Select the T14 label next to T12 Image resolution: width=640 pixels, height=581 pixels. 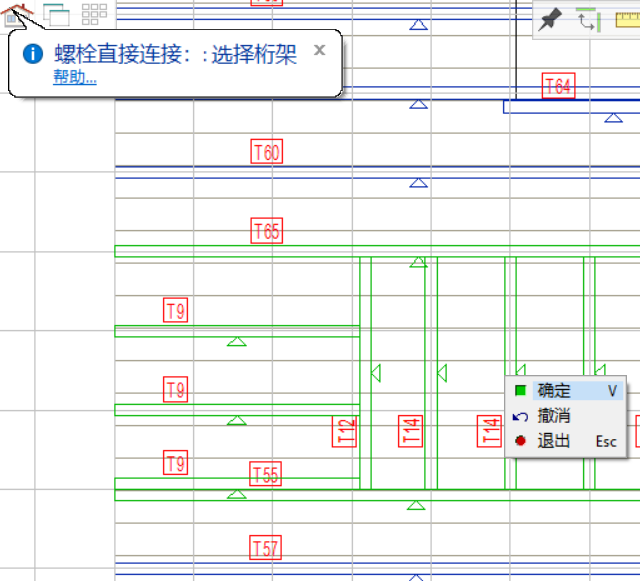[410, 432]
